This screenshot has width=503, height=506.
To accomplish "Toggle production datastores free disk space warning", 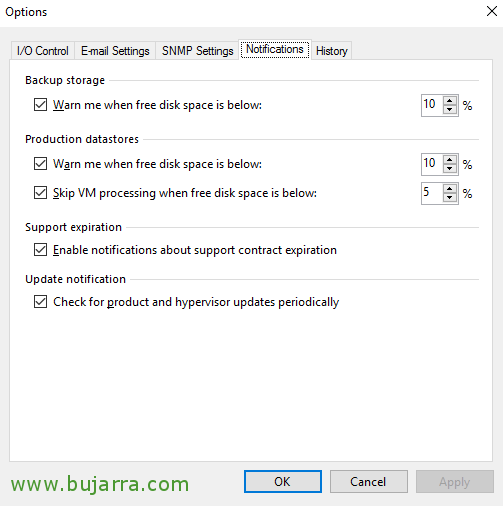I will 40,164.
